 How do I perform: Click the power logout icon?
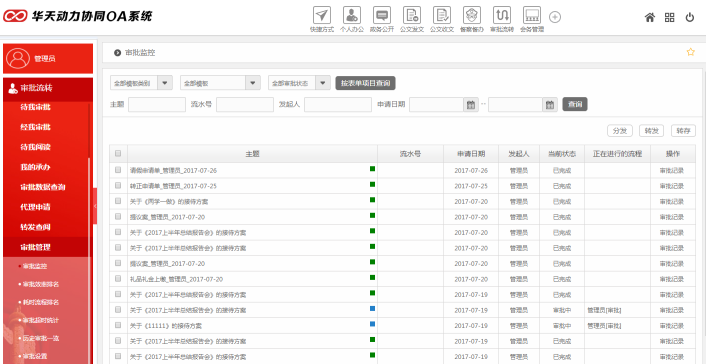tap(690, 18)
